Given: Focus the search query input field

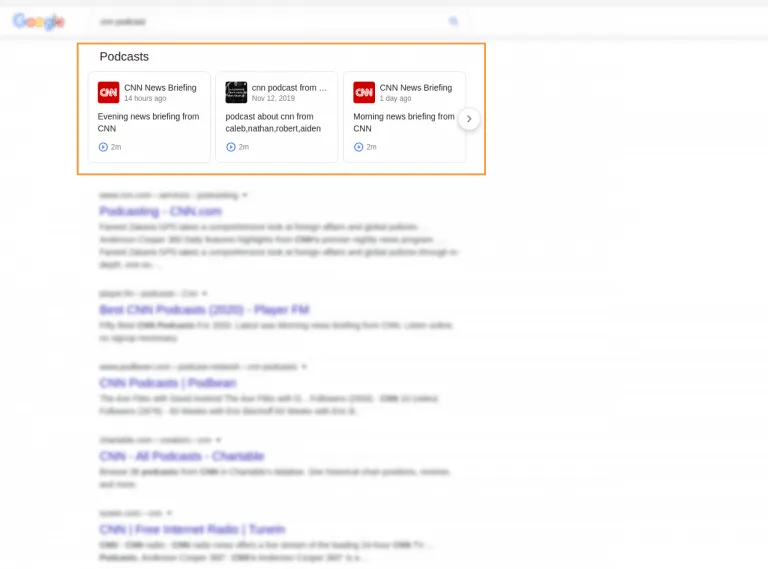Looking at the screenshot, I should (260, 21).
